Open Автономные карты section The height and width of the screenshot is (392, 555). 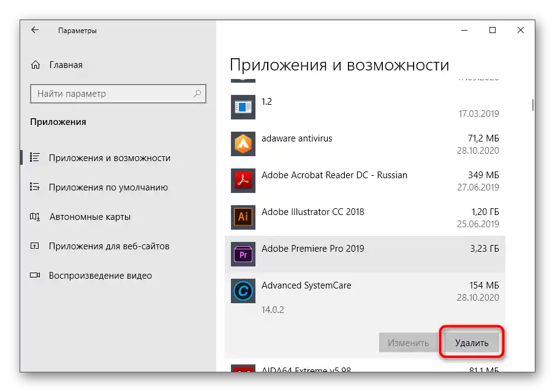90,217
